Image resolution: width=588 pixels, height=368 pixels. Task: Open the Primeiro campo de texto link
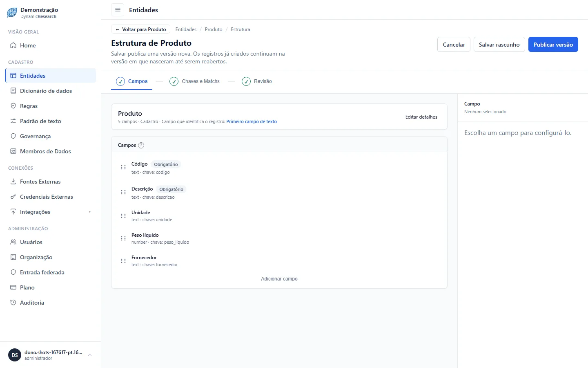(252, 121)
